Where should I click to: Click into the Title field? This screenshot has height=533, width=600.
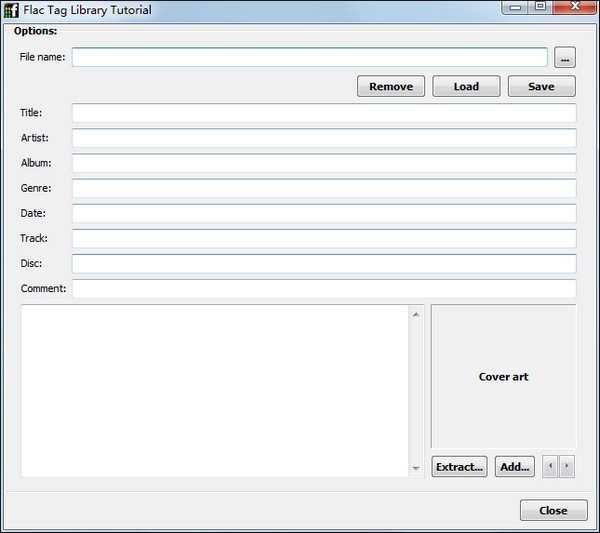[x=323, y=113]
